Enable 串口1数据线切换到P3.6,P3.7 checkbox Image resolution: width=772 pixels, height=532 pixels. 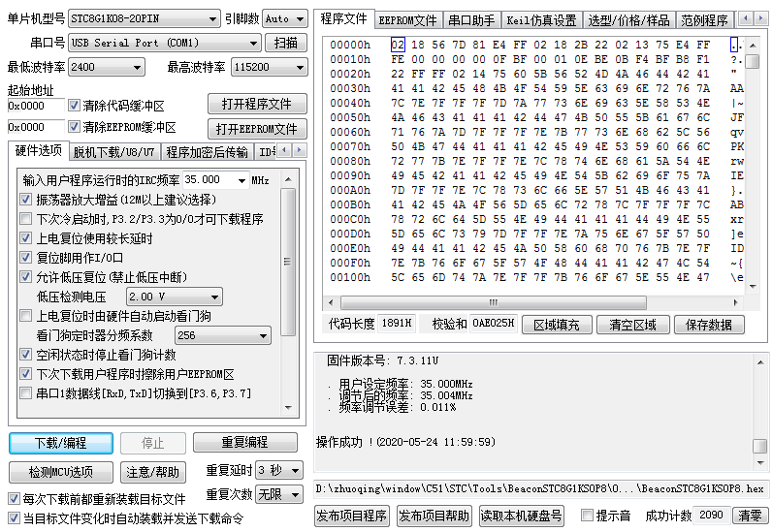pyautogui.click(x=25, y=393)
